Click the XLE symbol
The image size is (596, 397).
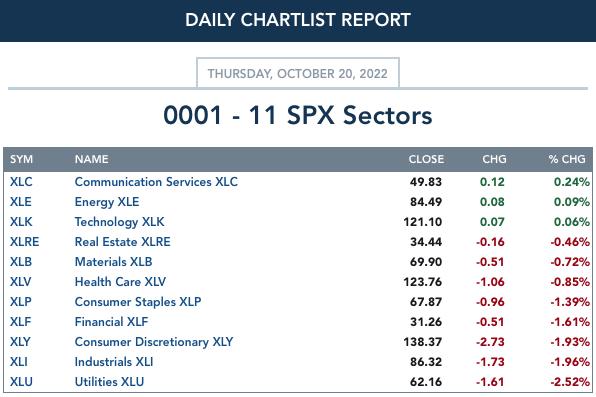click(x=21, y=202)
